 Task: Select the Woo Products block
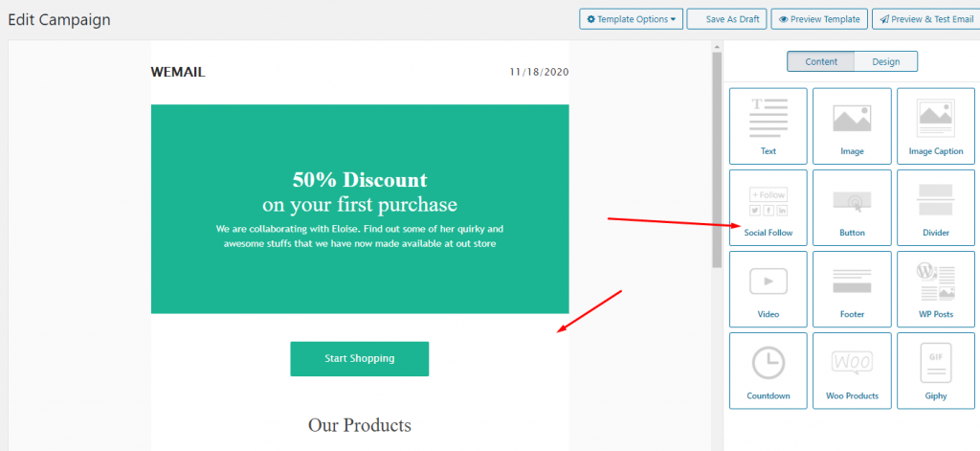point(852,370)
